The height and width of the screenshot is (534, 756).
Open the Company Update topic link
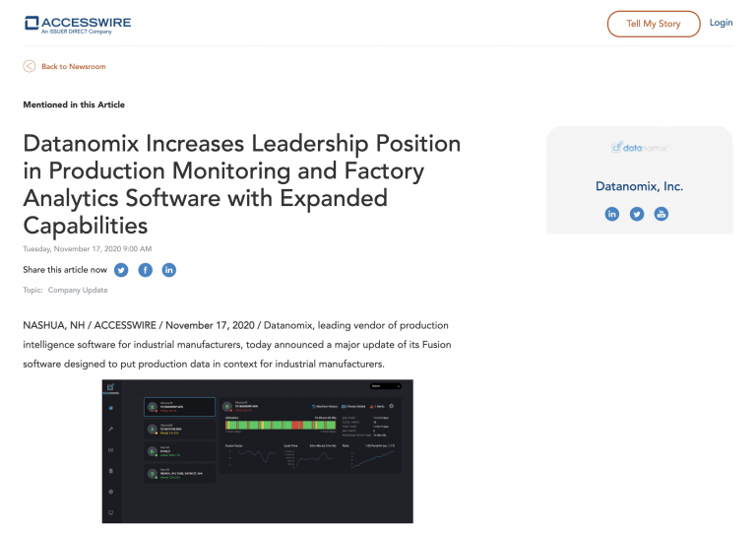78,290
